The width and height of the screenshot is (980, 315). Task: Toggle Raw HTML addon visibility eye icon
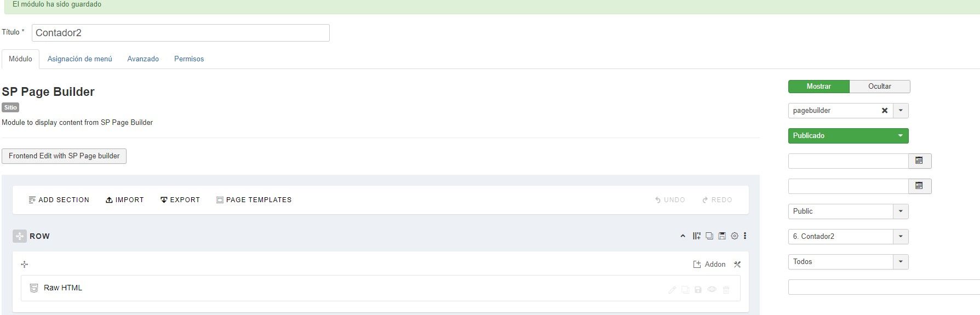[x=712, y=289]
